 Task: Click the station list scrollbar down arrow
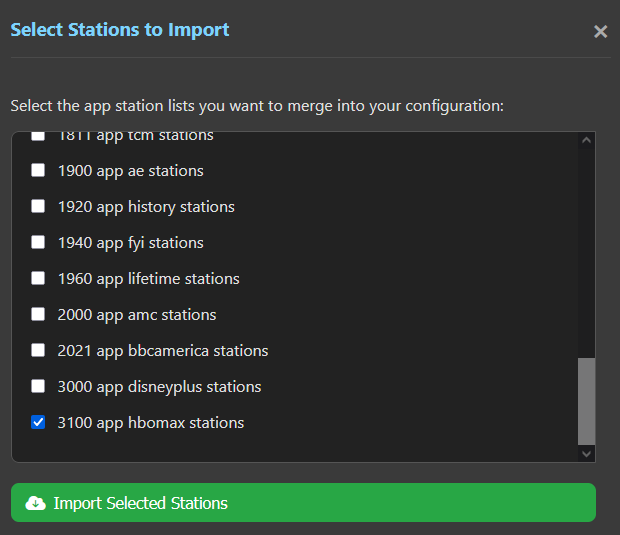click(586, 454)
